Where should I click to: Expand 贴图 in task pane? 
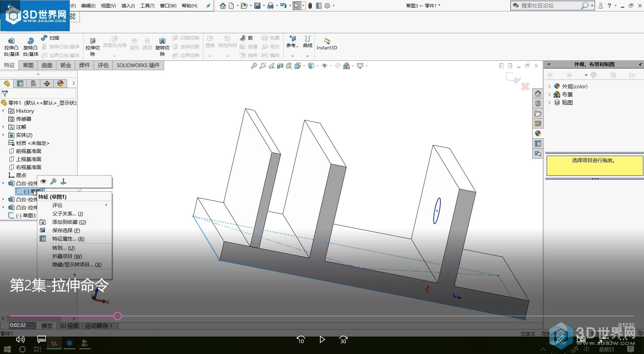tap(549, 103)
